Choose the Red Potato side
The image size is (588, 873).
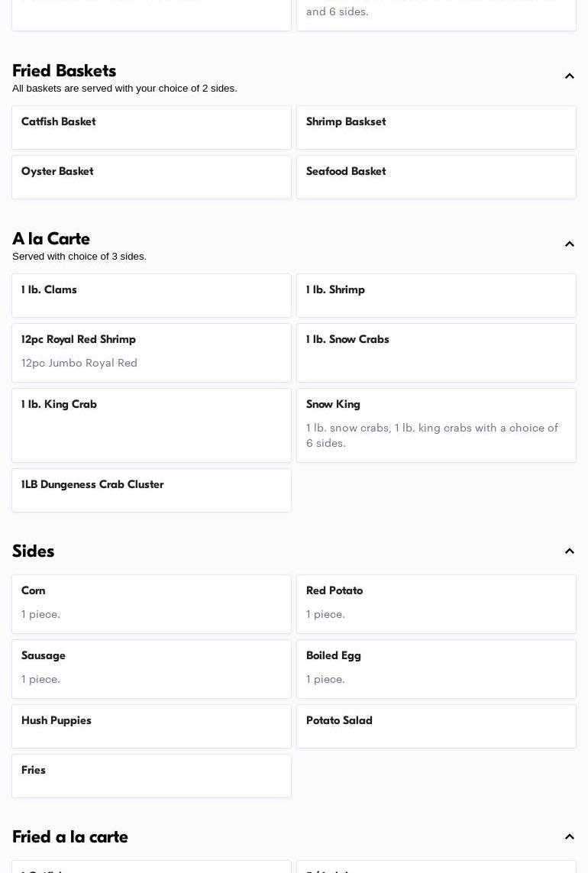[x=436, y=603]
